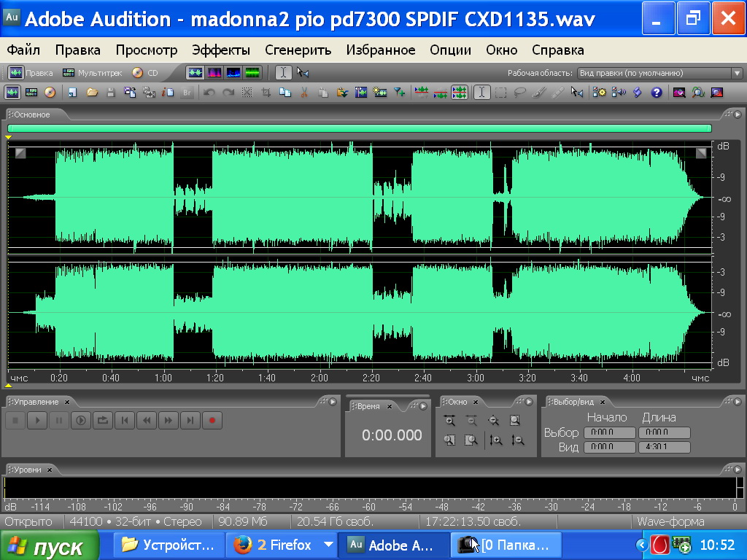Click the Undo arrow in the toolbar
This screenshot has height=560, width=747.
pos(209,93)
